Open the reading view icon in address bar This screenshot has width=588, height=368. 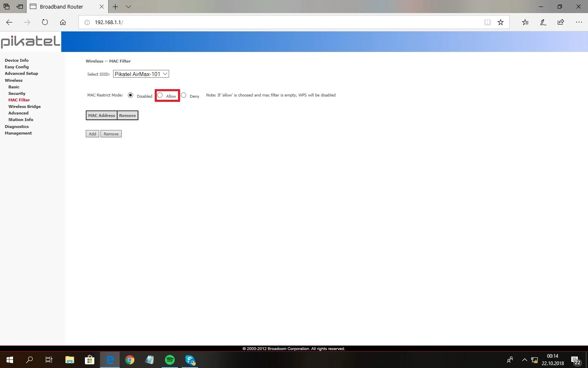click(487, 22)
